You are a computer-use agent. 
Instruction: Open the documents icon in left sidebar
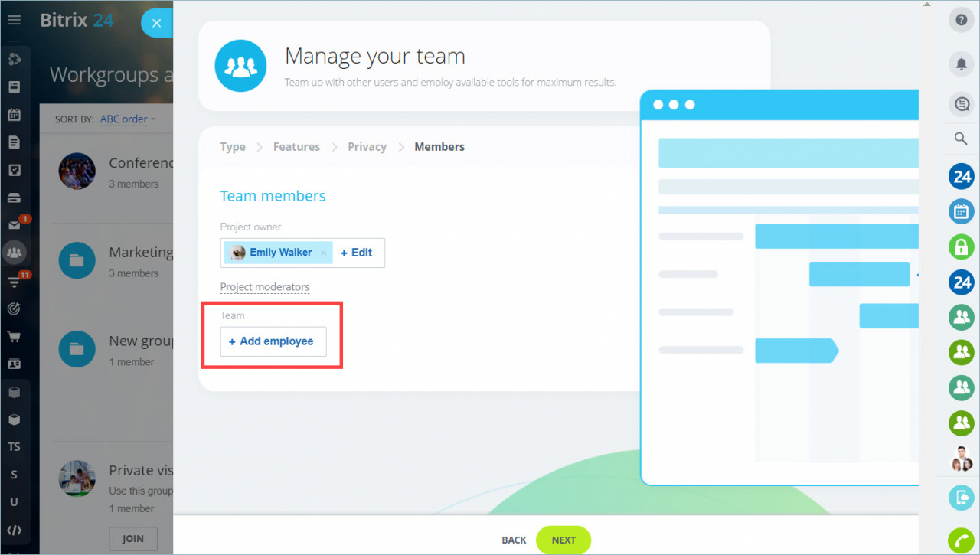click(14, 142)
